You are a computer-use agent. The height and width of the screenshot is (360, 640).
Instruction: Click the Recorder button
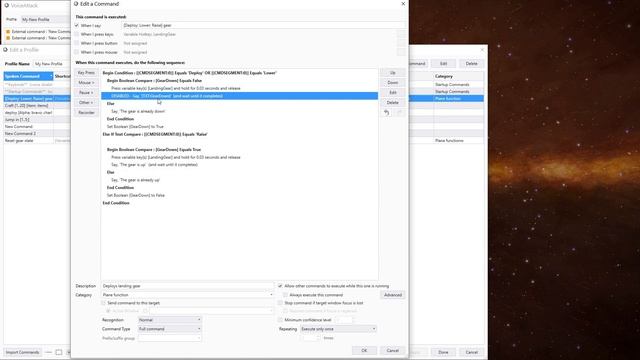[x=86, y=113]
